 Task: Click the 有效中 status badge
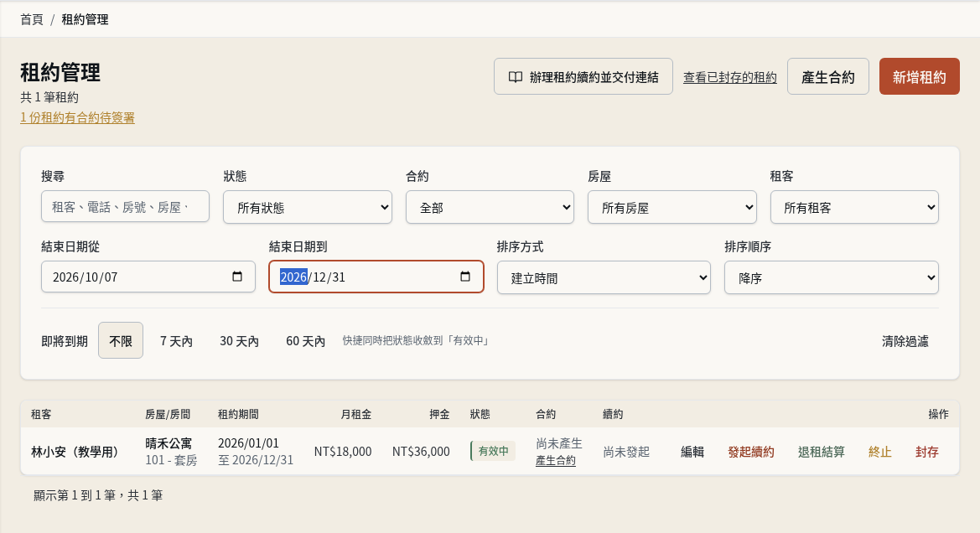click(x=493, y=451)
